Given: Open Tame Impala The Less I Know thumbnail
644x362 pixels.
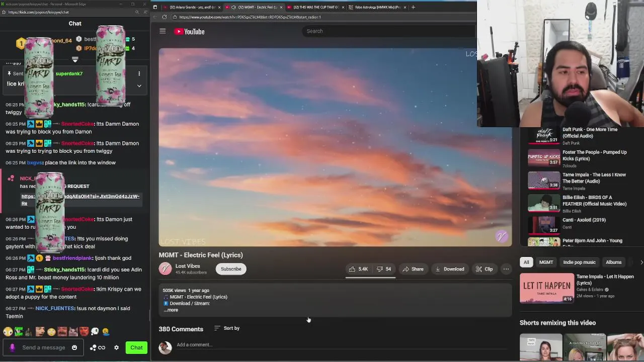Looking at the screenshot, I should click(543, 180).
